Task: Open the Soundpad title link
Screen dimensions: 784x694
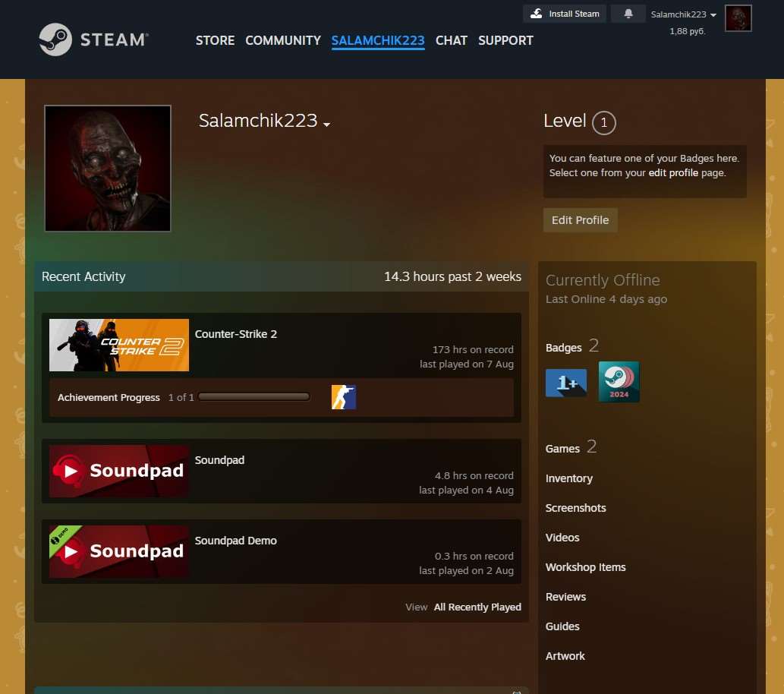Action: [219, 460]
